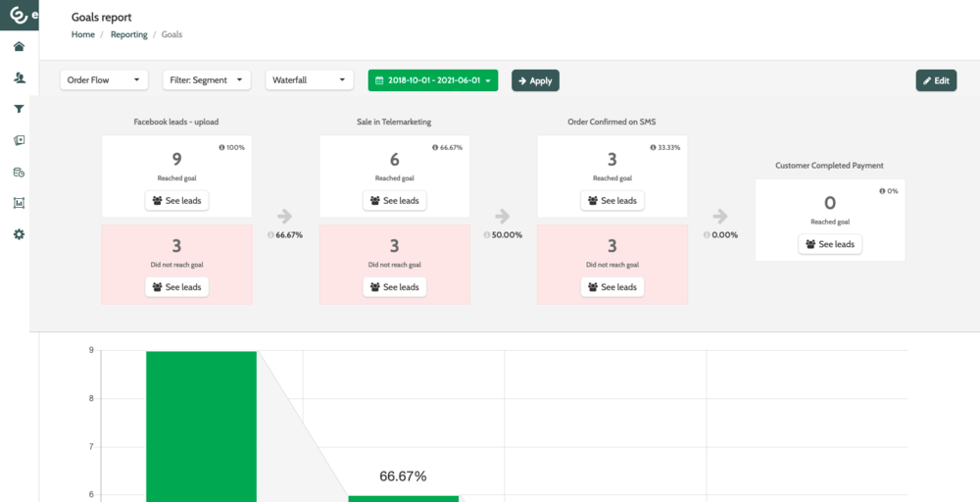This screenshot has height=502, width=980.
Task: Open the campaigns icon in sidebar
Action: tap(19, 140)
